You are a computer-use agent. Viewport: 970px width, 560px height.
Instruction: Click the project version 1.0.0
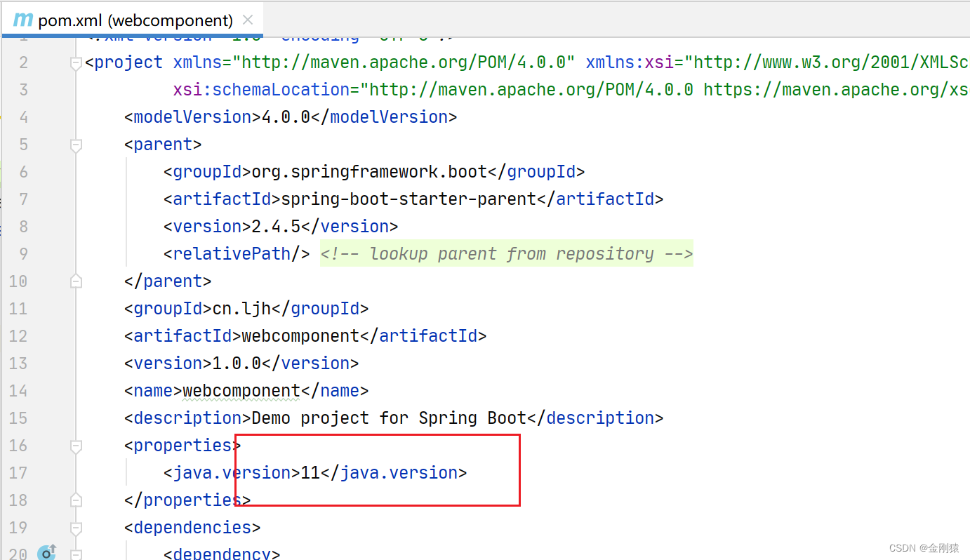click(237, 364)
